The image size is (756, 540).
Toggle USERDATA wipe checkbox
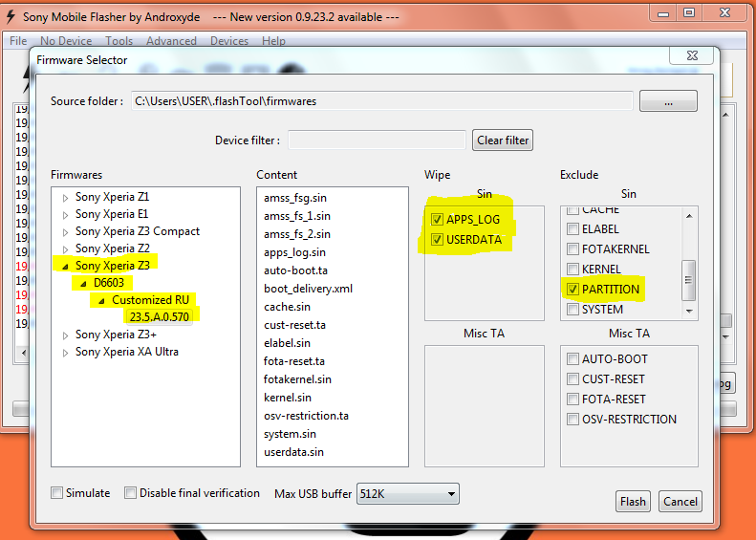(437, 239)
